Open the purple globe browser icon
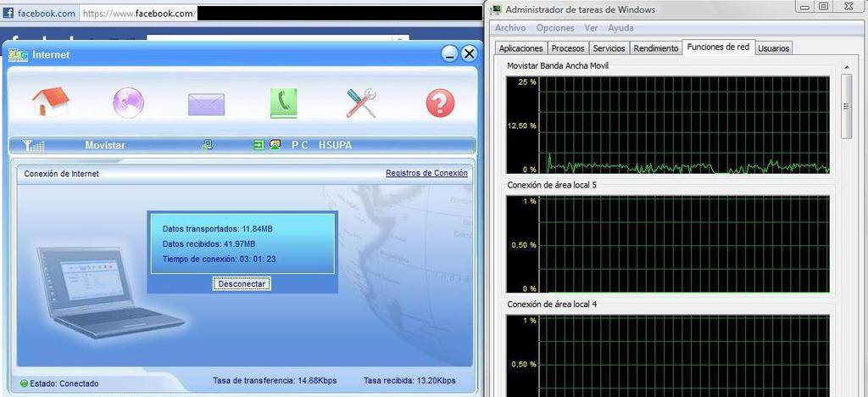This screenshot has width=868, height=397. tap(129, 103)
